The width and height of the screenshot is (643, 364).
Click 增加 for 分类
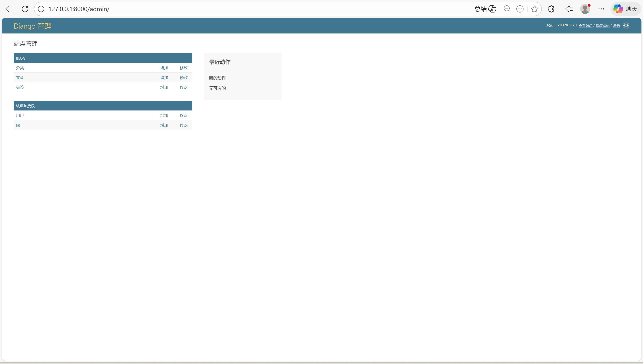coord(164,68)
